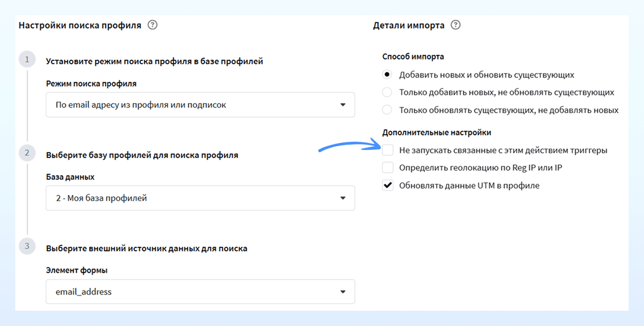Viewport: 644px width, 326px height.
Task: Check Определить геолокацию по Reg IP
Action: 388,167
